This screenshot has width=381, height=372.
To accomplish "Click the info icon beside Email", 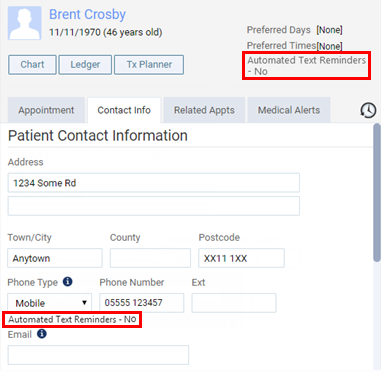I will pos(42,334).
